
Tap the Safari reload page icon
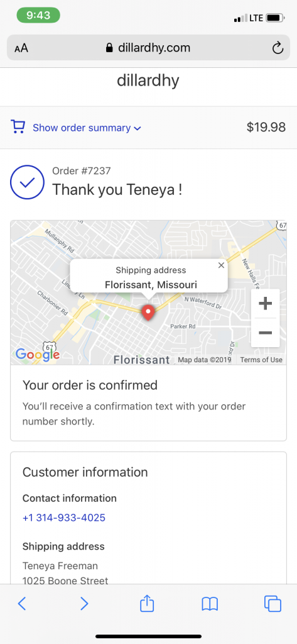pos(278,48)
